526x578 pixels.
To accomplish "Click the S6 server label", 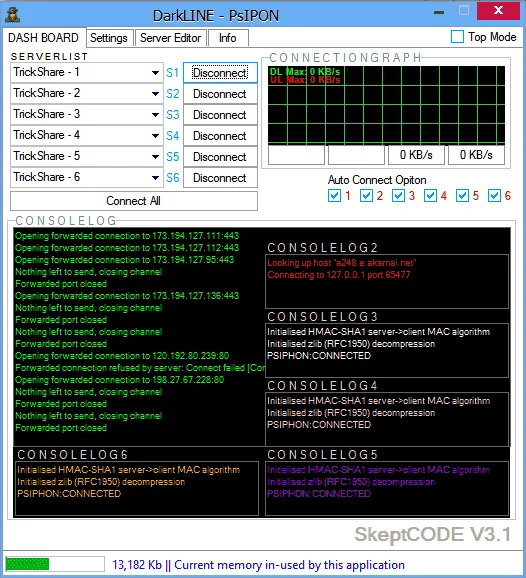I will click(173, 178).
